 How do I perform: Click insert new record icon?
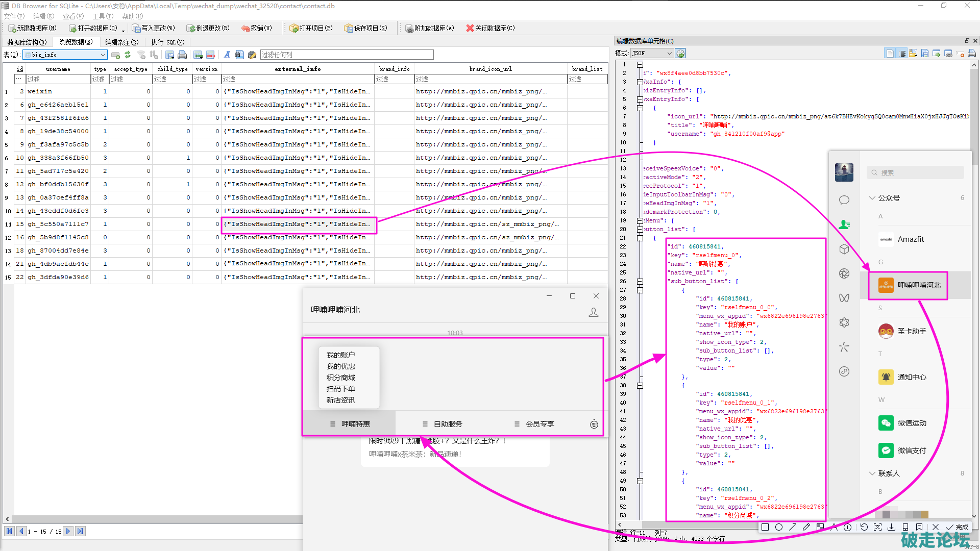pyautogui.click(x=198, y=55)
